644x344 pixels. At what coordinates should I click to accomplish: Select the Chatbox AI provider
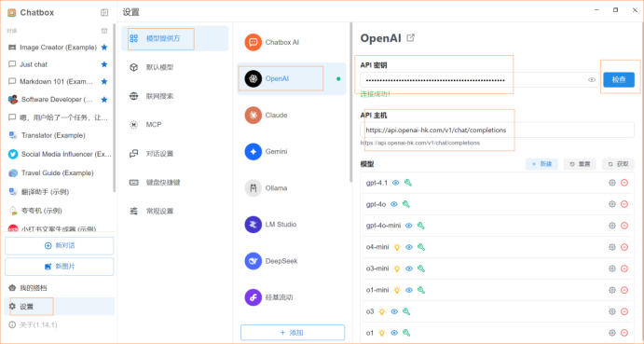coord(291,42)
